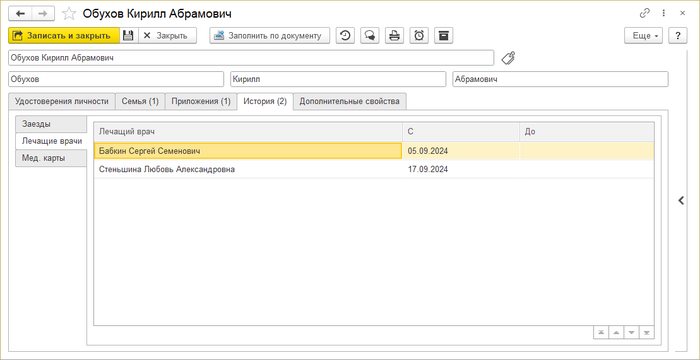Click the first name field Кирилл
700x360 pixels.
(338, 80)
